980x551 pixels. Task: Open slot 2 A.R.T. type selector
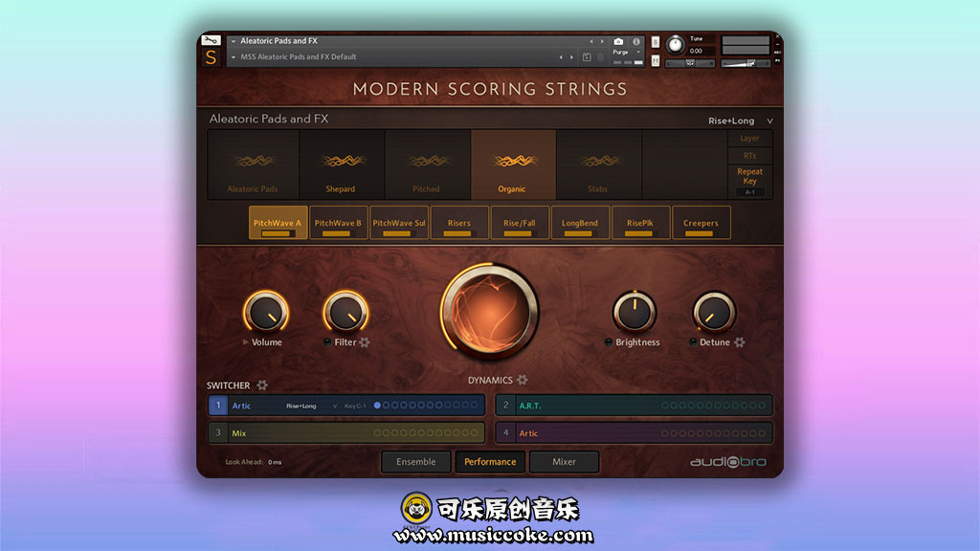[x=530, y=406]
